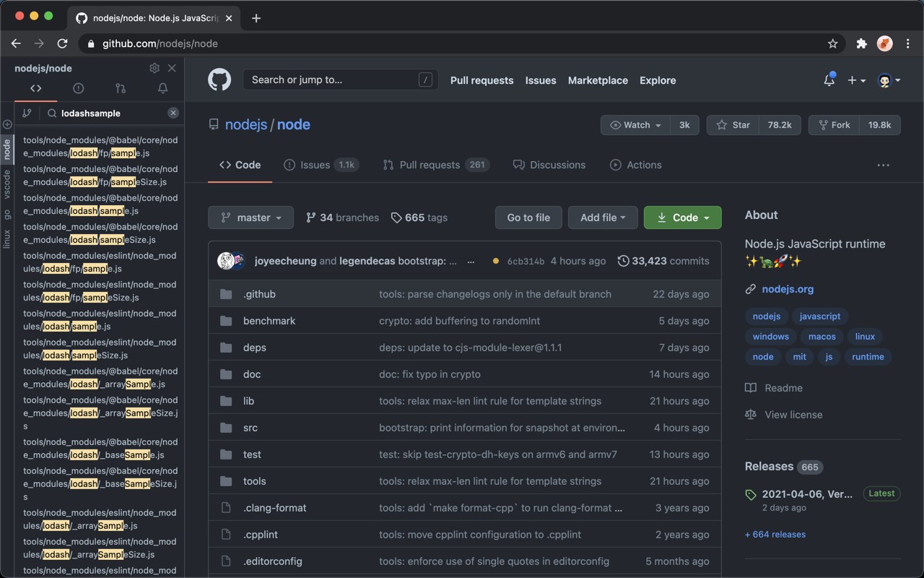Open the benchmark folder
The image size is (924, 578).
(x=269, y=321)
